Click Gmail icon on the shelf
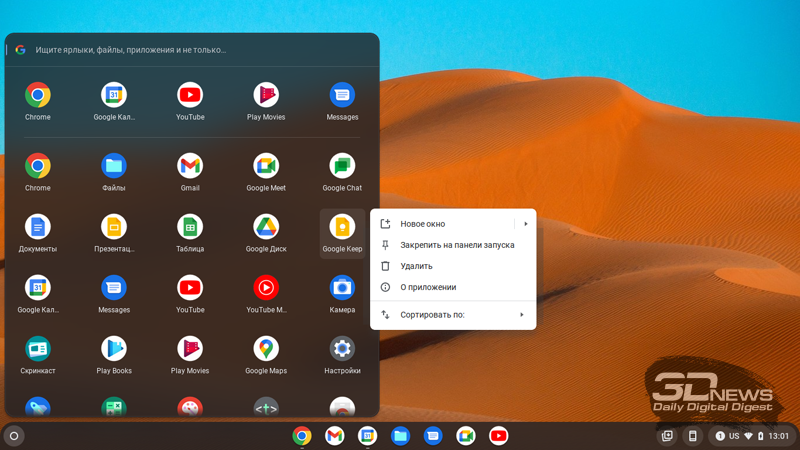The width and height of the screenshot is (800, 450). click(x=335, y=436)
